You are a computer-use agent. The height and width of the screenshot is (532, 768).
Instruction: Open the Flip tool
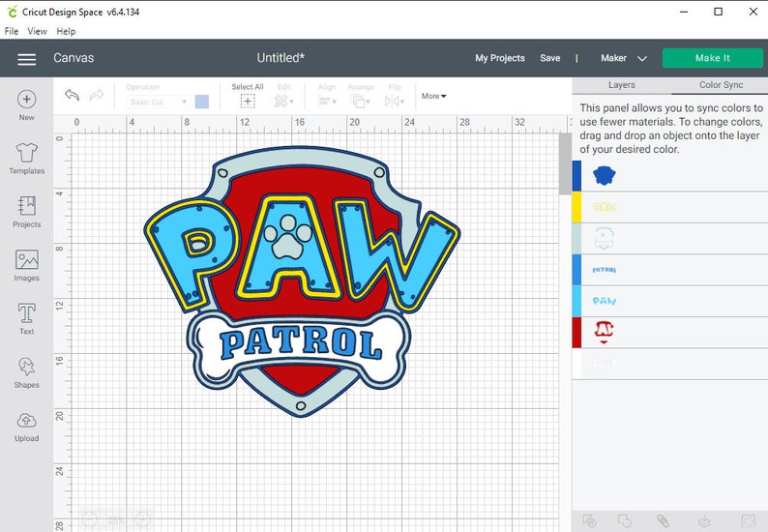(x=395, y=102)
